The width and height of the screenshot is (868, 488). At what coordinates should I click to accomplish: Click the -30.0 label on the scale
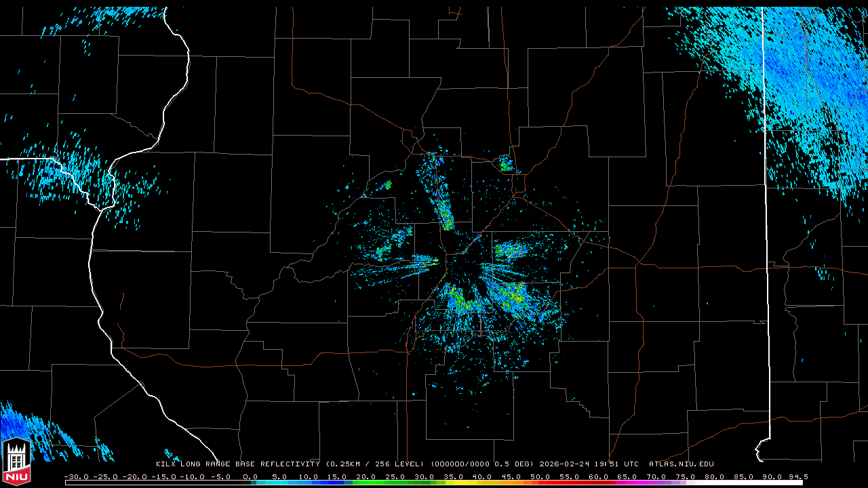pyautogui.click(x=76, y=476)
